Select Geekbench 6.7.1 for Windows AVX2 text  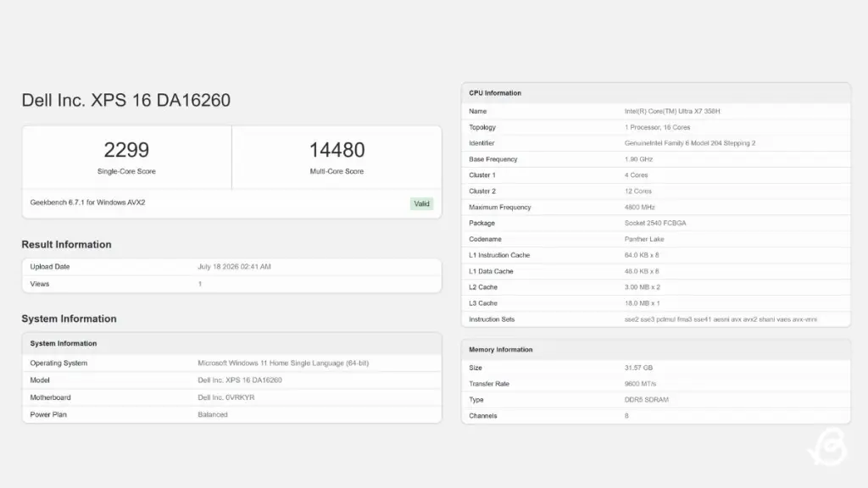87,202
